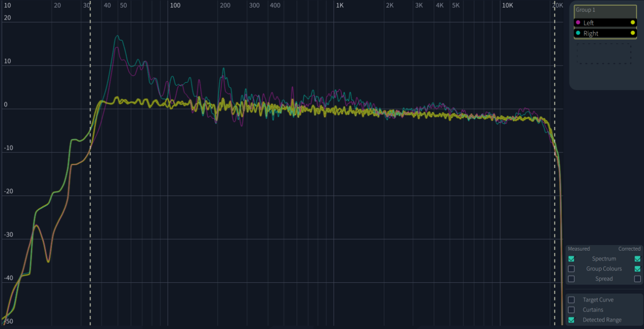The image size is (644, 329).
Task: Disable Corrected Group Colours checkbox
Action: click(x=637, y=269)
